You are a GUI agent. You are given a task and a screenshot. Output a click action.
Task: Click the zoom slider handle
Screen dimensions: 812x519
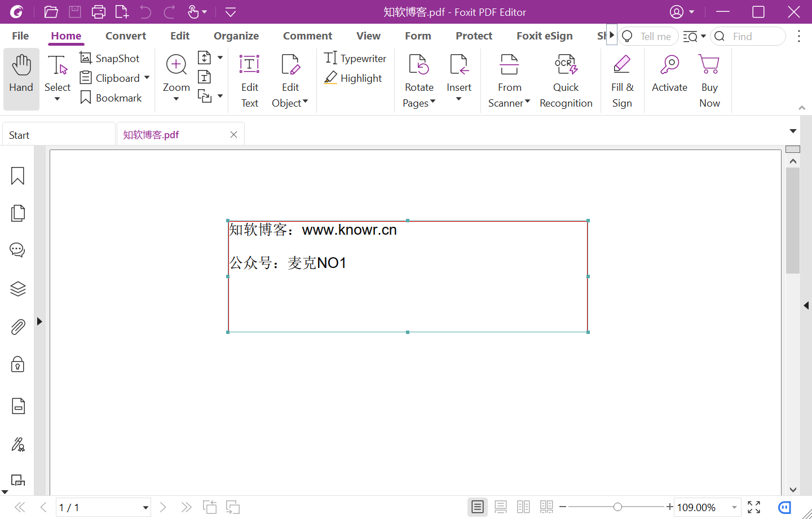tap(617, 507)
